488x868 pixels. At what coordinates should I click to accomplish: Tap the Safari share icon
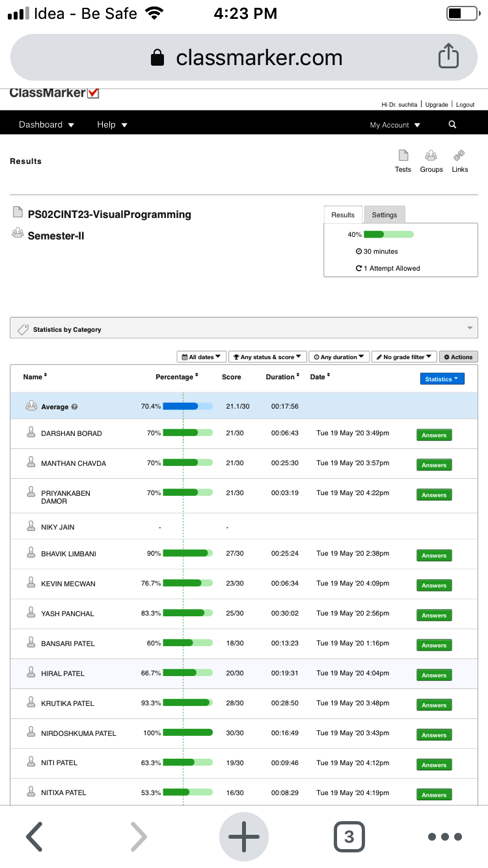tap(448, 57)
